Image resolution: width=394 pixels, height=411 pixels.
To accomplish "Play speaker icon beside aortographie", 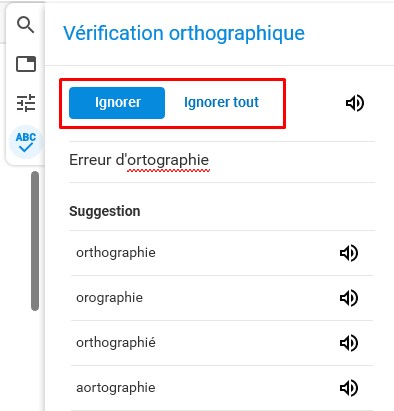I will coord(349,388).
